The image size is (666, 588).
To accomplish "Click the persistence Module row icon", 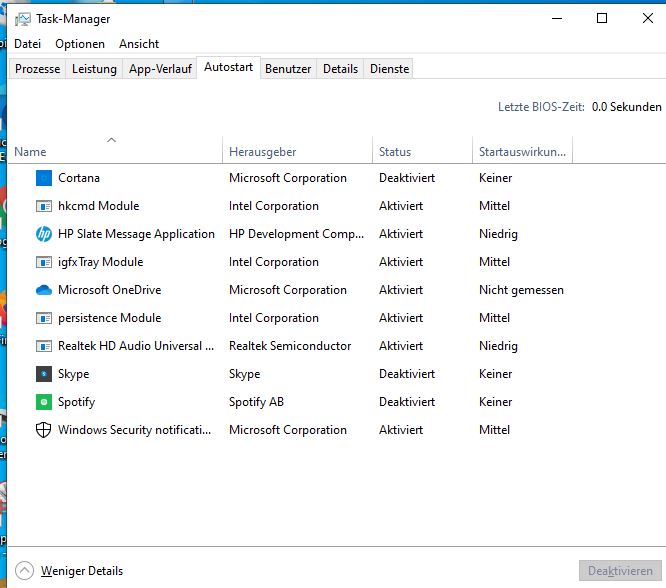I will pos(44,318).
